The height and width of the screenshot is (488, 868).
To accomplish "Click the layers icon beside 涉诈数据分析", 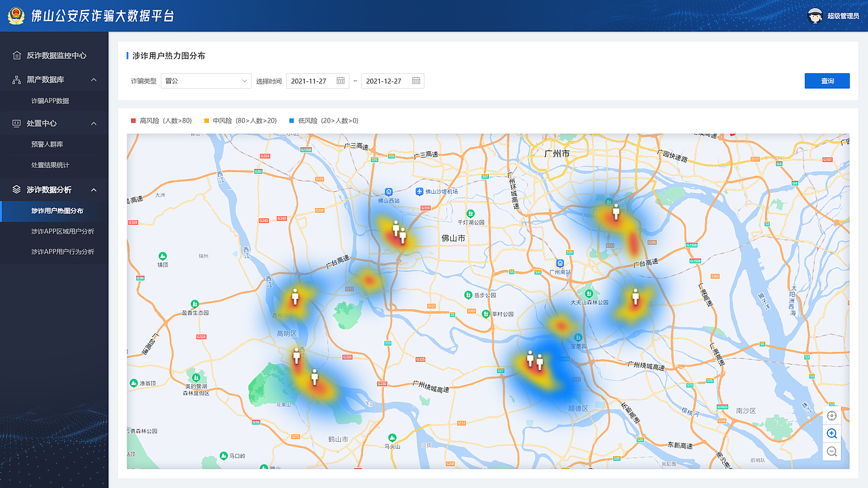I will (17, 190).
